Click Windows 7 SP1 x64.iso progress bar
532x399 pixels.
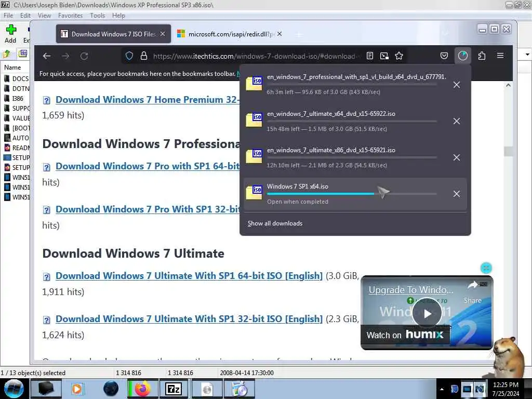(352, 194)
